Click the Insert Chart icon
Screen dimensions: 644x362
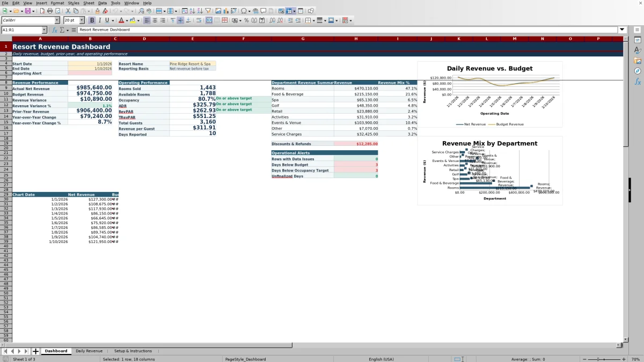[x=225, y=11]
